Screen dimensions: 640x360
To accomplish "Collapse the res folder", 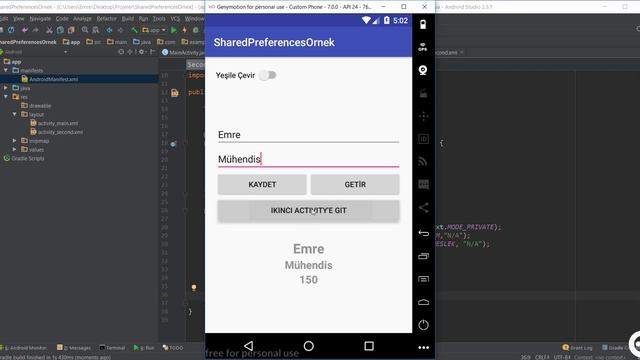I will click(6, 97).
